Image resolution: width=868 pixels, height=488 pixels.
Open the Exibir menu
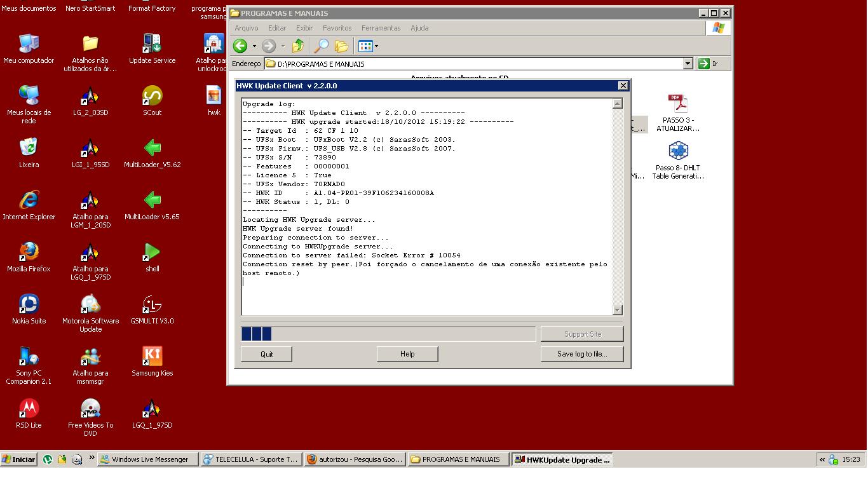point(304,28)
